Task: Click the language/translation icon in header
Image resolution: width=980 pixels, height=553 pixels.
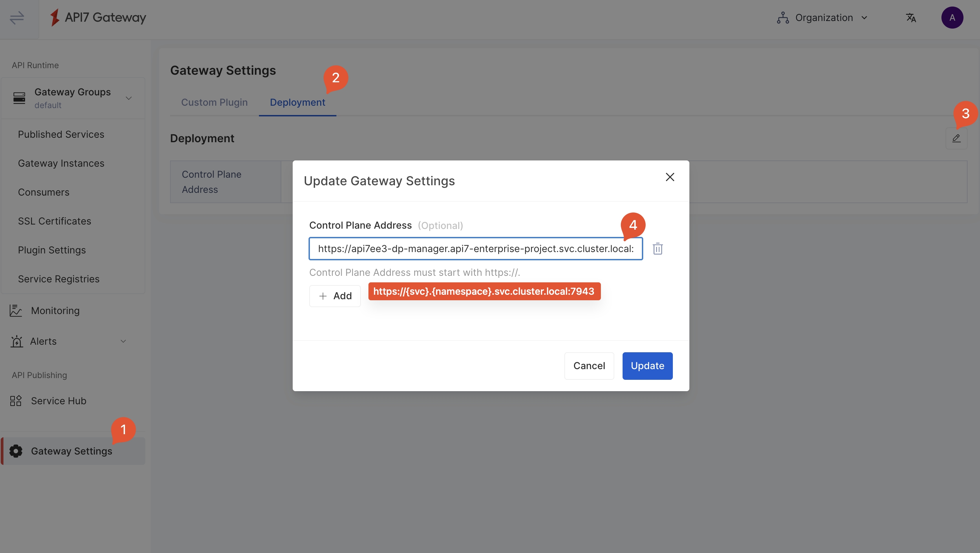Action: [x=911, y=17]
